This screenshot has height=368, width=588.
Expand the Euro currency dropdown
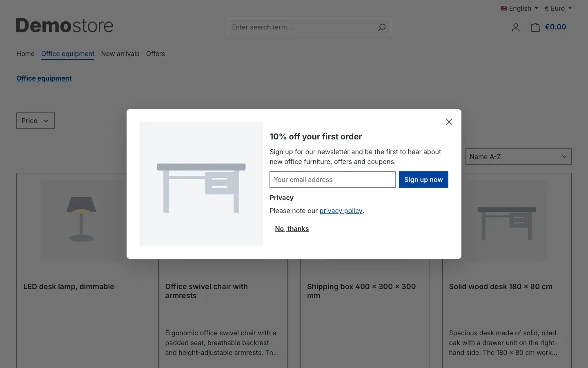pyautogui.click(x=558, y=8)
